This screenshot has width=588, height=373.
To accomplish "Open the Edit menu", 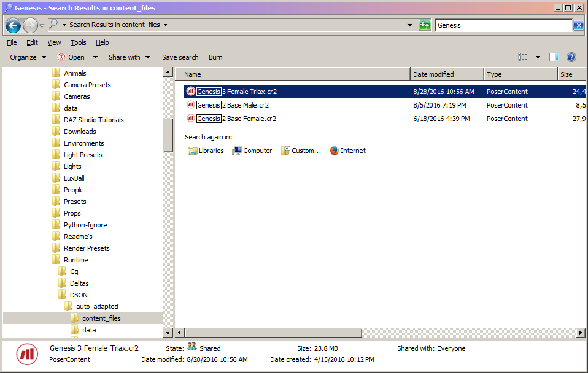I will click(x=32, y=42).
